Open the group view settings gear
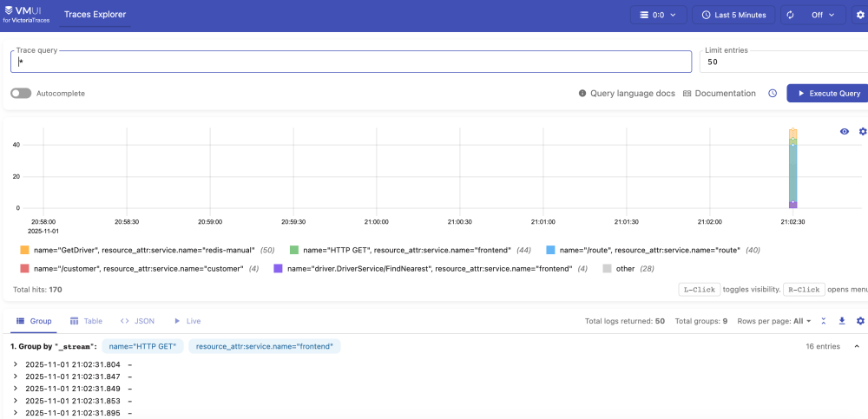The width and height of the screenshot is (868, 419). click(861, 321)
